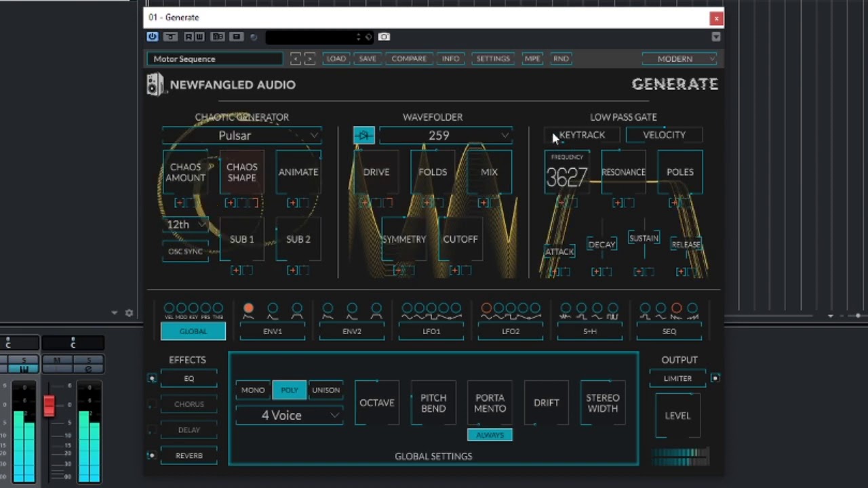Switch to the LFO2 tab
The image size is (868, 488).
point(511,331)
